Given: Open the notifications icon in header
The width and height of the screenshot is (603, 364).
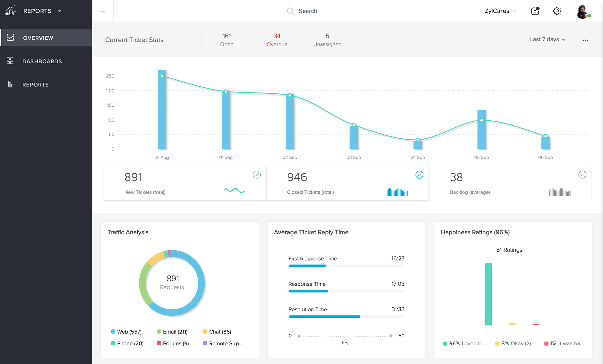Looking at the screenshot, I should tap(535, 11).
